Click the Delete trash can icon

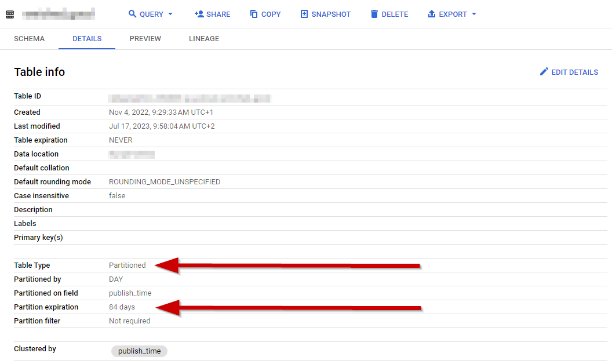point(374,14)
